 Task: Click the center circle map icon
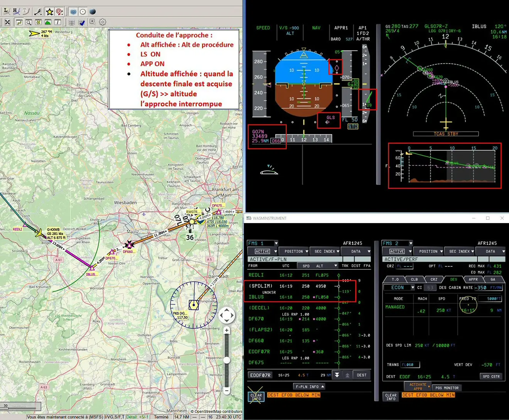click(x=83, y=12)
